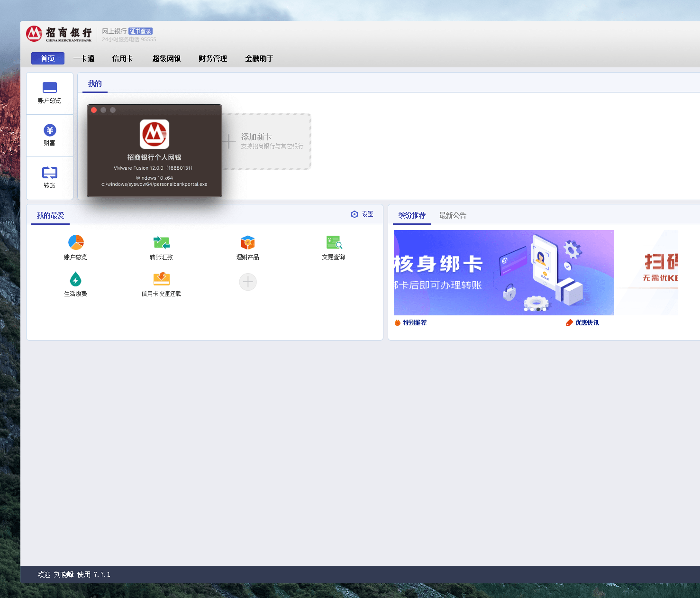
Task: Open the 优惠快讯 link
Action: (587, 322)
